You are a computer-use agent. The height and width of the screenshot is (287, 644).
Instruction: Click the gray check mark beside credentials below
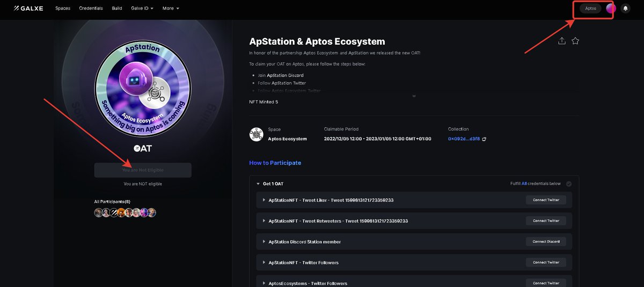(569, 184)
